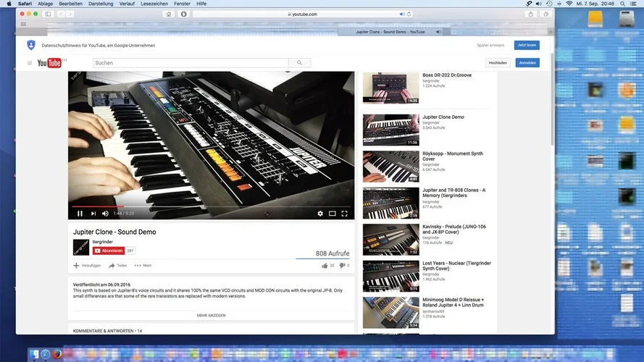Open Spotlight search in menu bar

tap(623, 4)
